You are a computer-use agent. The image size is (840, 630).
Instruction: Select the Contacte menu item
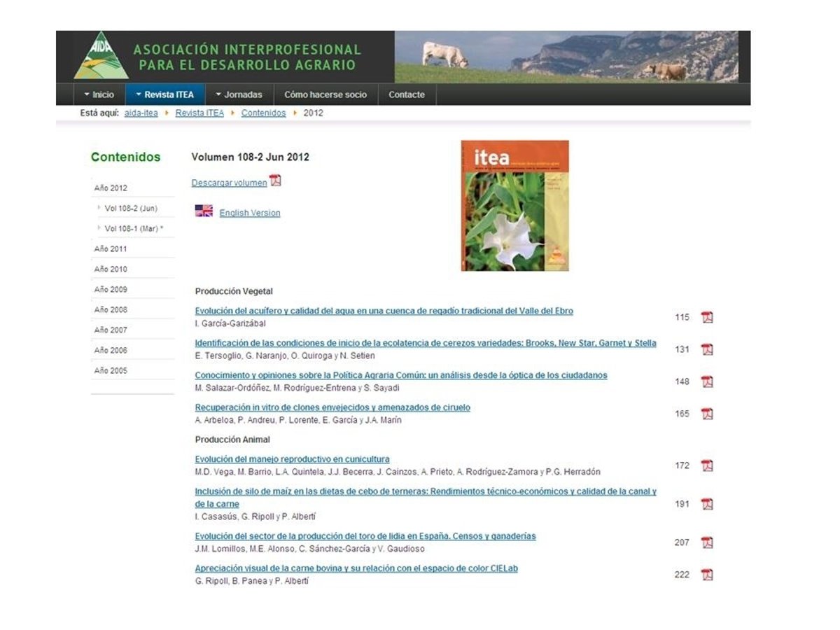(406, 94)
